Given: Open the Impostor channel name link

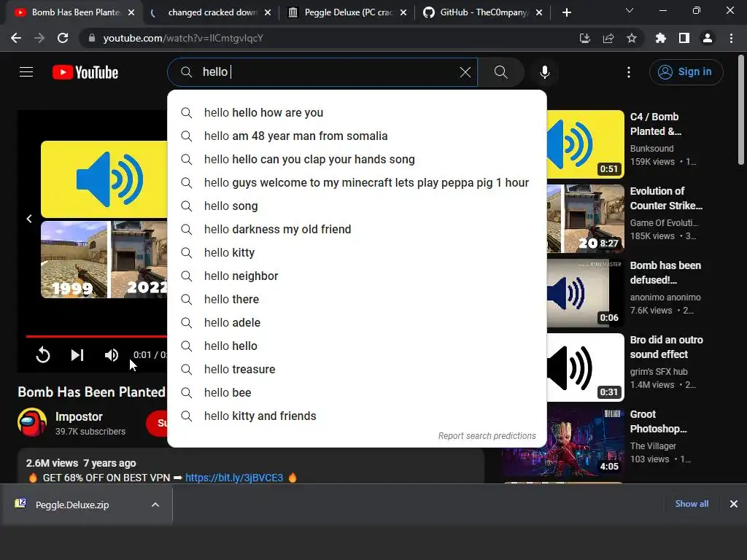Looking at the screenshot, I should coord(79,416).
